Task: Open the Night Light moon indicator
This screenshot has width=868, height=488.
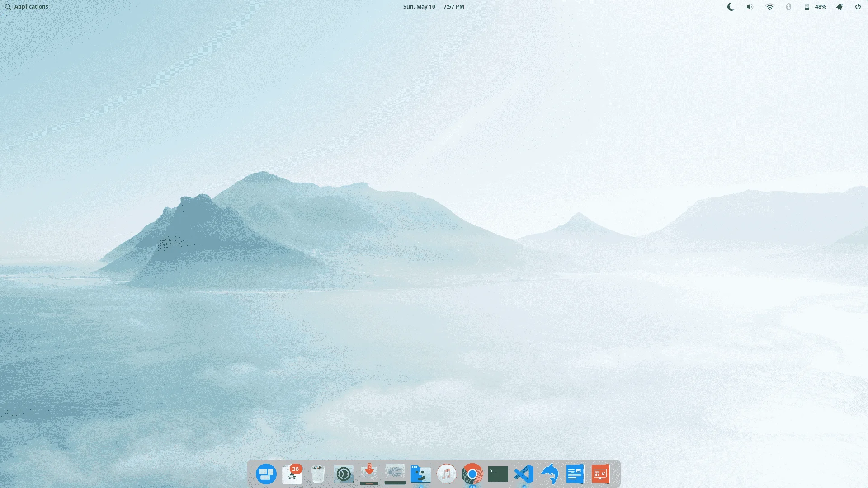Action: click(731, 7)
